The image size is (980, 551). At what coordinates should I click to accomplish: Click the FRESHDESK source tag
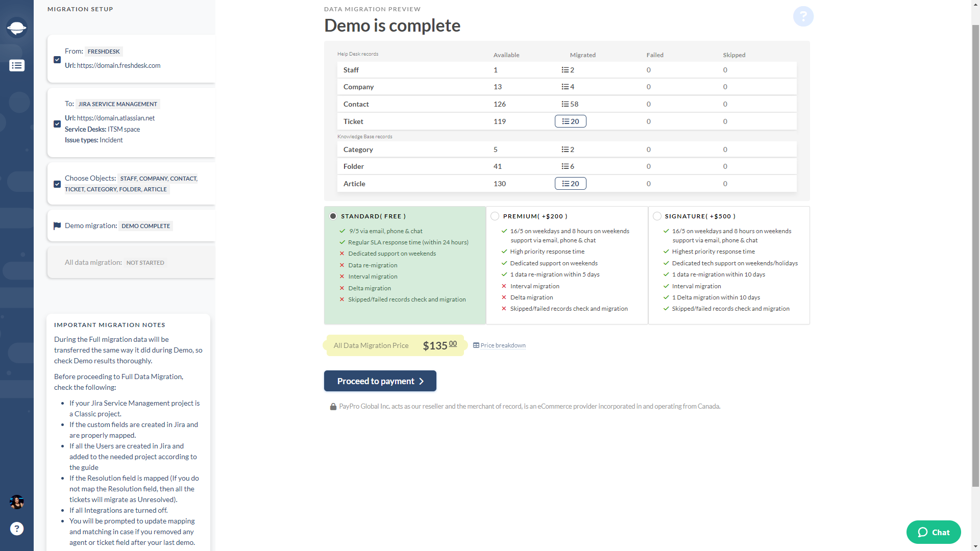pyautogui.click(x=104, y=52)
